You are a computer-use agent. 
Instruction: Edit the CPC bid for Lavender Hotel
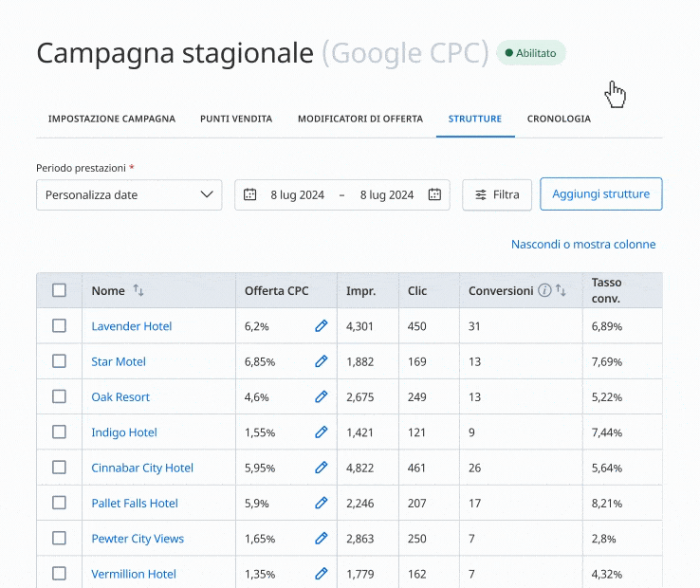tap(321, 326)
